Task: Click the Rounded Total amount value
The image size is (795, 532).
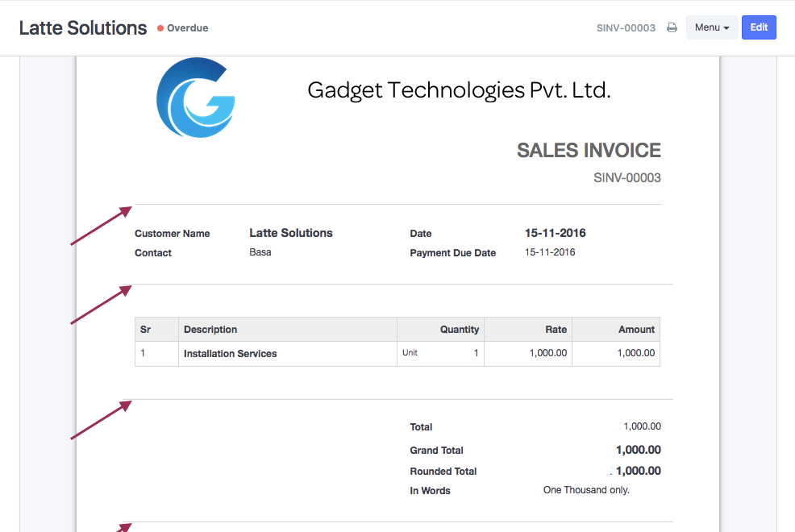Action: point(638,471)
